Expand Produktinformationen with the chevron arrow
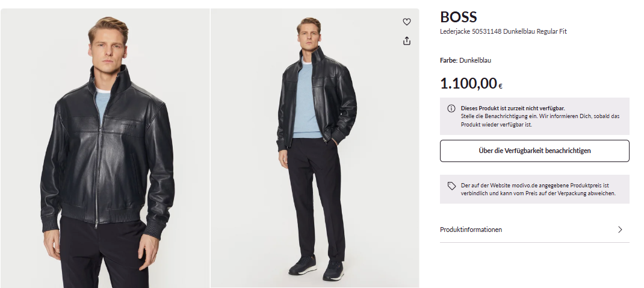 (x=620, y=230)
